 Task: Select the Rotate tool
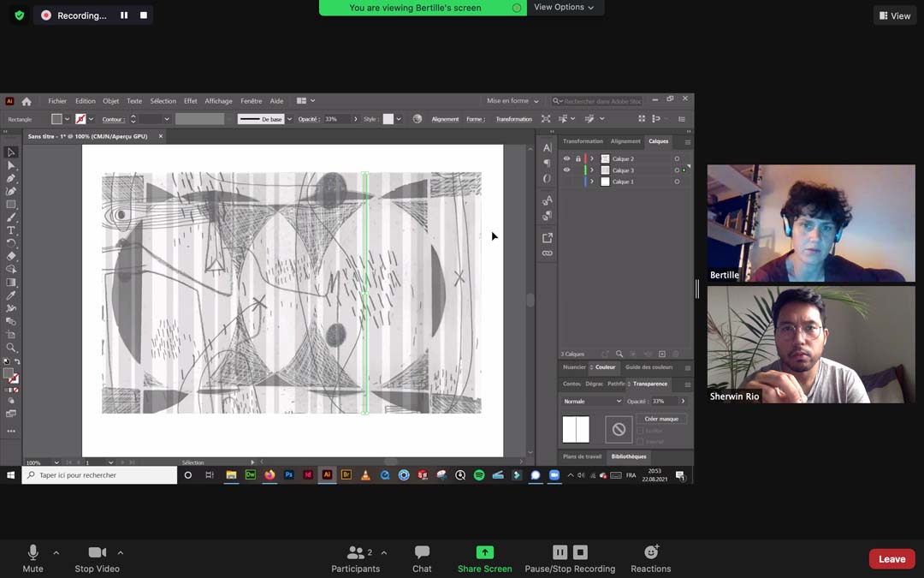(10, 243)
